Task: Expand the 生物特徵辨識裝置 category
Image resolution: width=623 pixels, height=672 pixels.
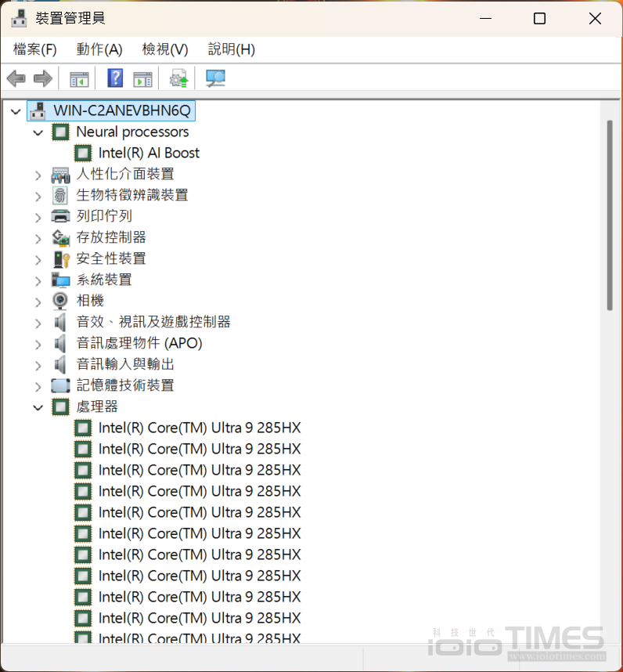Action: tap(38, 197)
